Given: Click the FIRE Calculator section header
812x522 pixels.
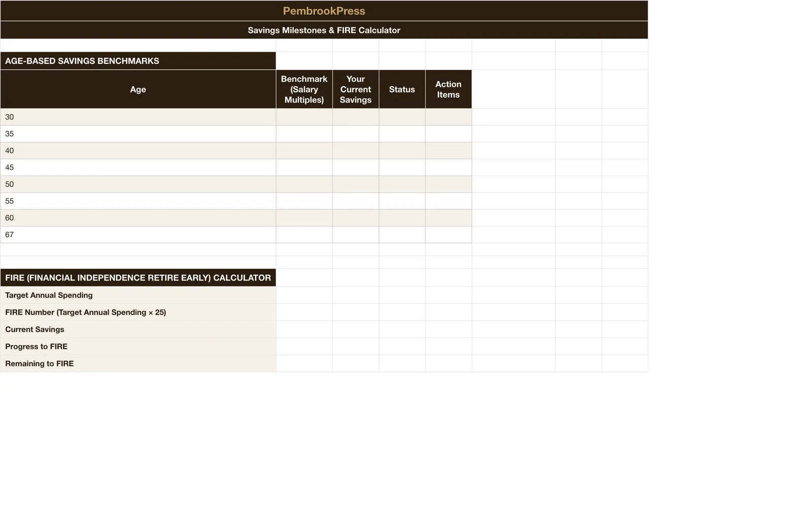Looking at the screenshot, I should [138, 277].
